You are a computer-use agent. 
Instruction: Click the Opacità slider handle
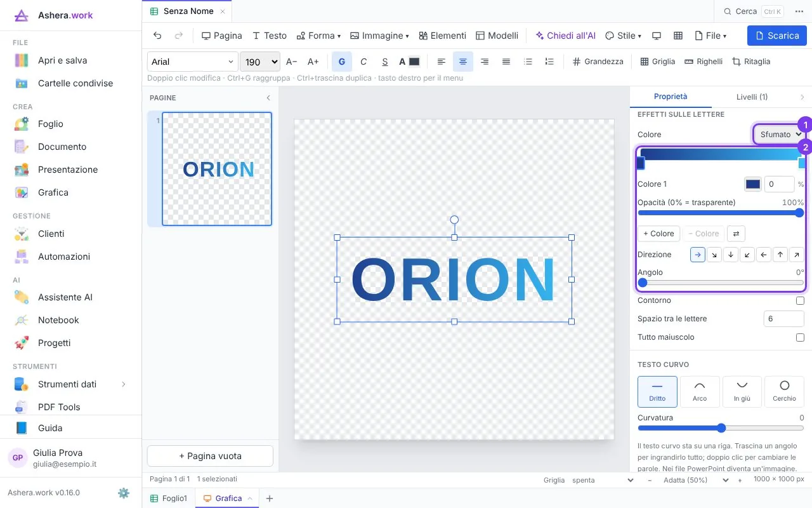(799, 213)
